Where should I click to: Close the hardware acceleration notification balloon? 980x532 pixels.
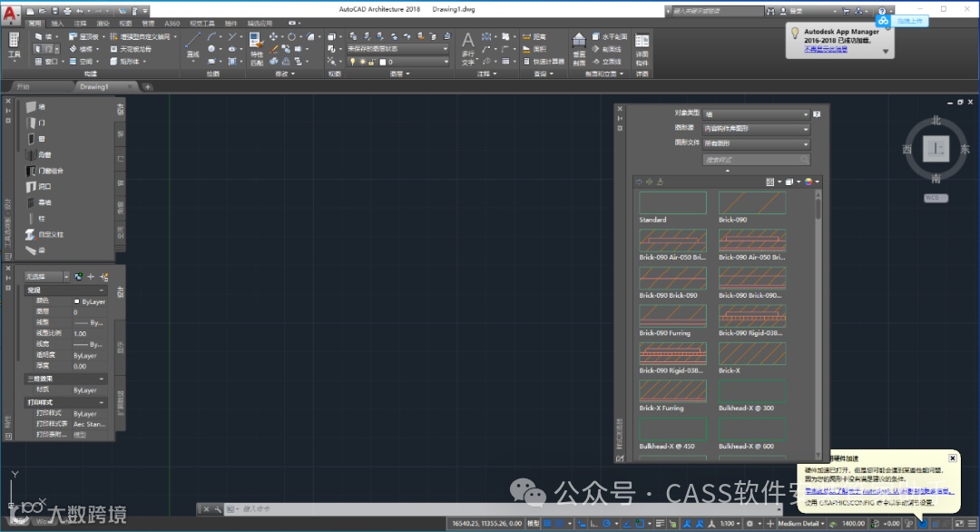[x=953, y=458]
